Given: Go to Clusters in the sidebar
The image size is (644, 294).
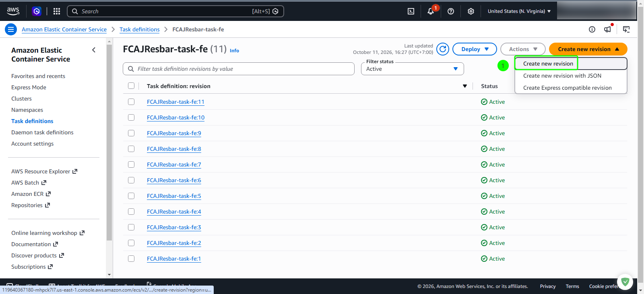Looking at the screenshot, I should point(21,99).
